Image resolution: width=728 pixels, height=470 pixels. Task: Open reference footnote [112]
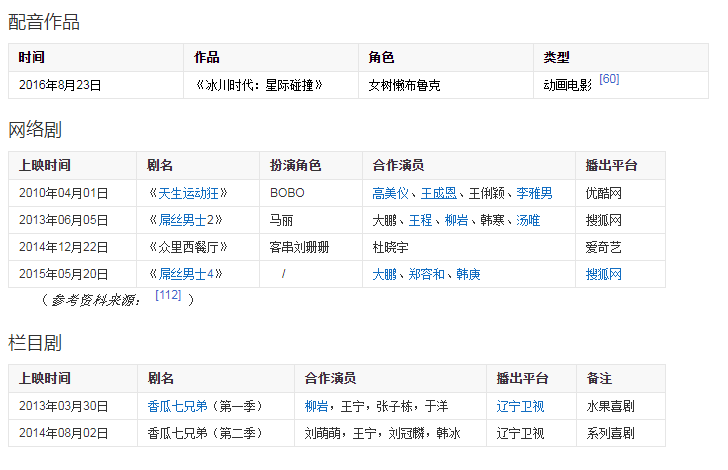pos(168,295)
